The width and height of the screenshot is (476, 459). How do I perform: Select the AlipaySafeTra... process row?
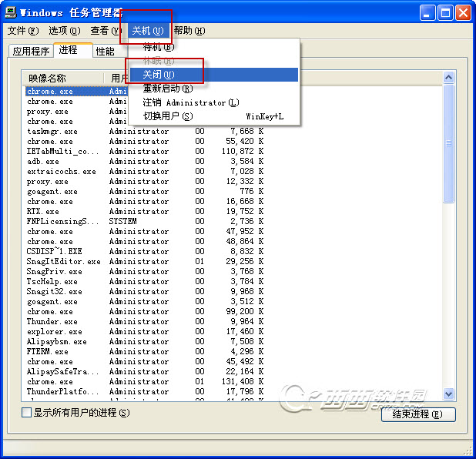point(145,371)
